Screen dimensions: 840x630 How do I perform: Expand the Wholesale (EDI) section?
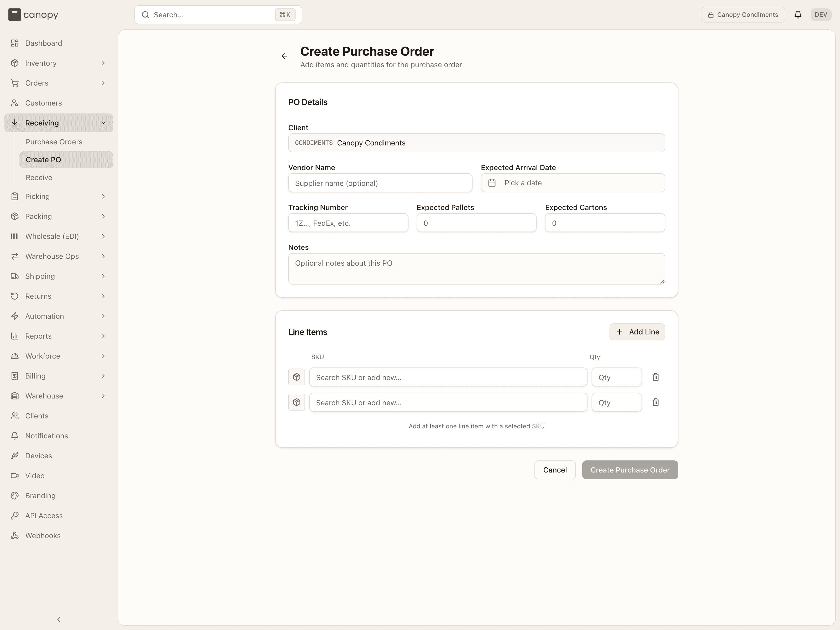pyautogui.click(x=59, y=236)
